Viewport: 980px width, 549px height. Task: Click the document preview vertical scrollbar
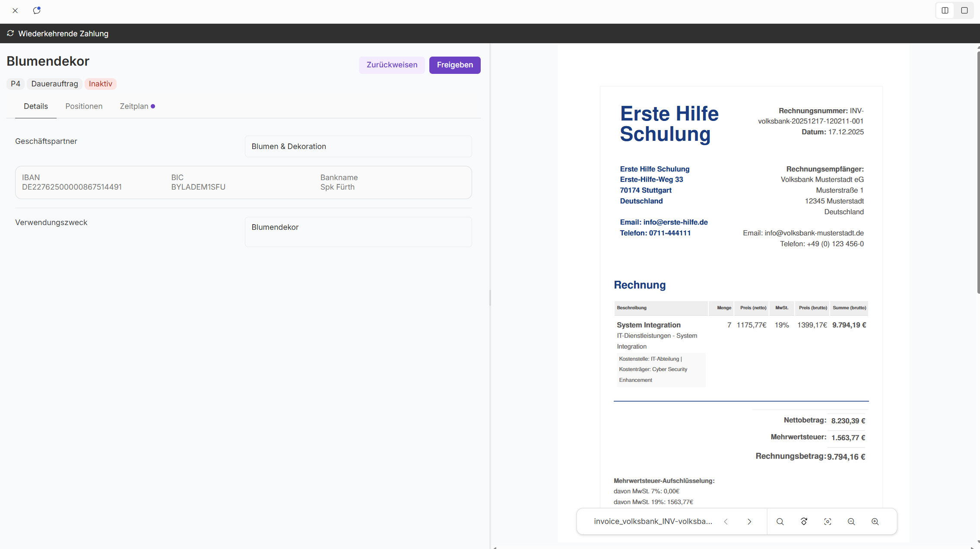978,173
